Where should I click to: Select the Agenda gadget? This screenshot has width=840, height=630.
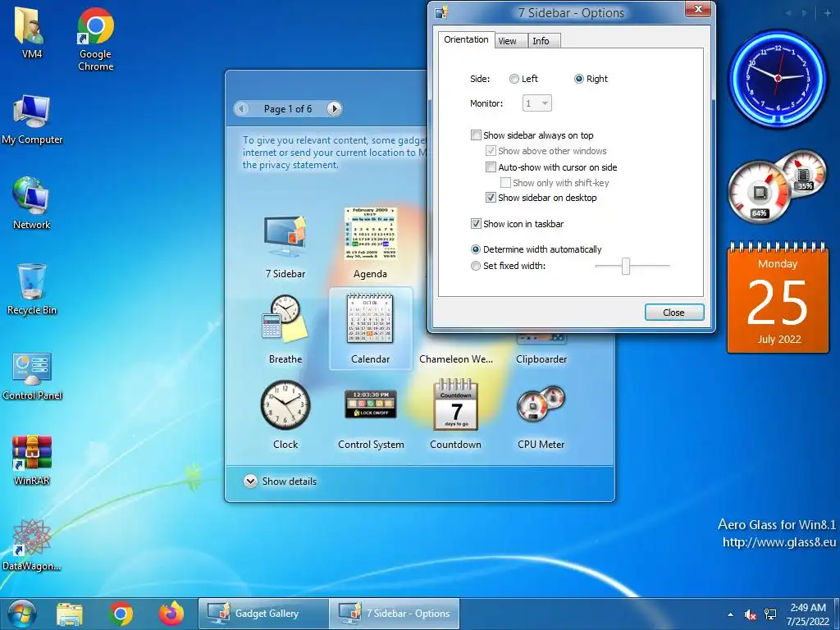370,244
